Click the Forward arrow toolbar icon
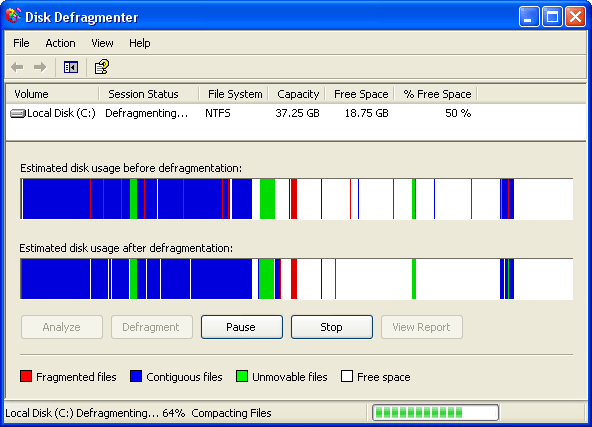The image size is (592, 427). pyautogui.click(x=40, y=68)
